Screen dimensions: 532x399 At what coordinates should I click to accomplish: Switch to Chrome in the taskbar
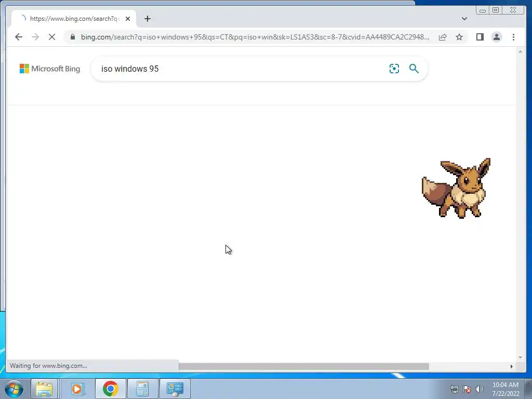(110, 389)
